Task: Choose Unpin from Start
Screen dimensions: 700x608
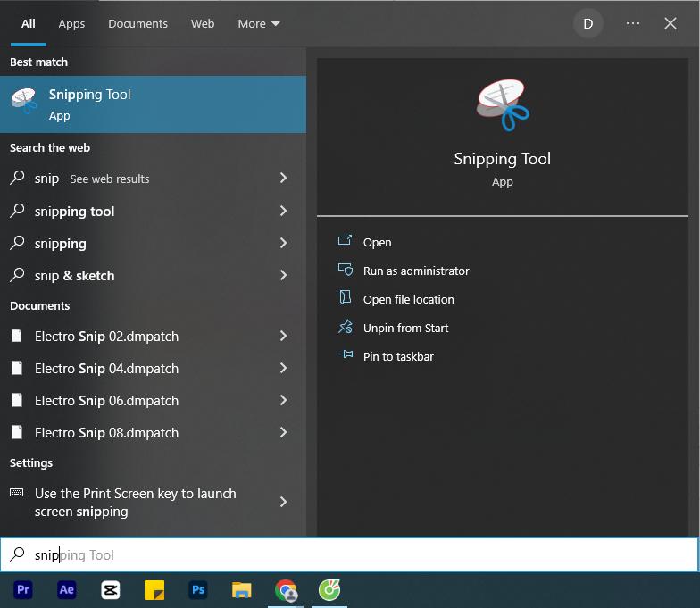Action: (x=405, y=329)
